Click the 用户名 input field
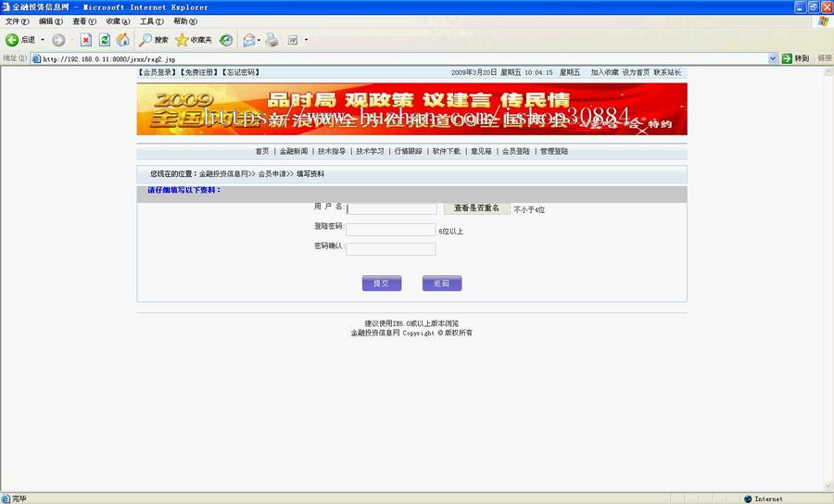The height and width of the screenshot is (504, 834). click(x=391, y=209)
